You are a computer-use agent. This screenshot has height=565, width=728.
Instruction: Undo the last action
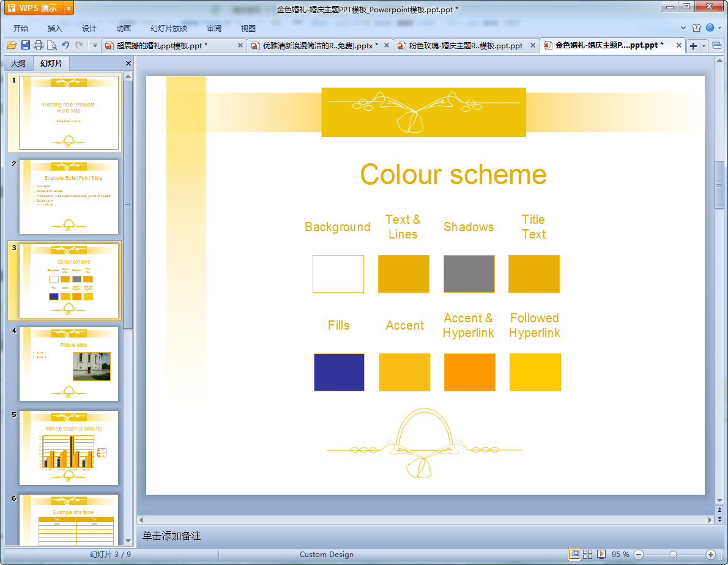pos(65,45)
